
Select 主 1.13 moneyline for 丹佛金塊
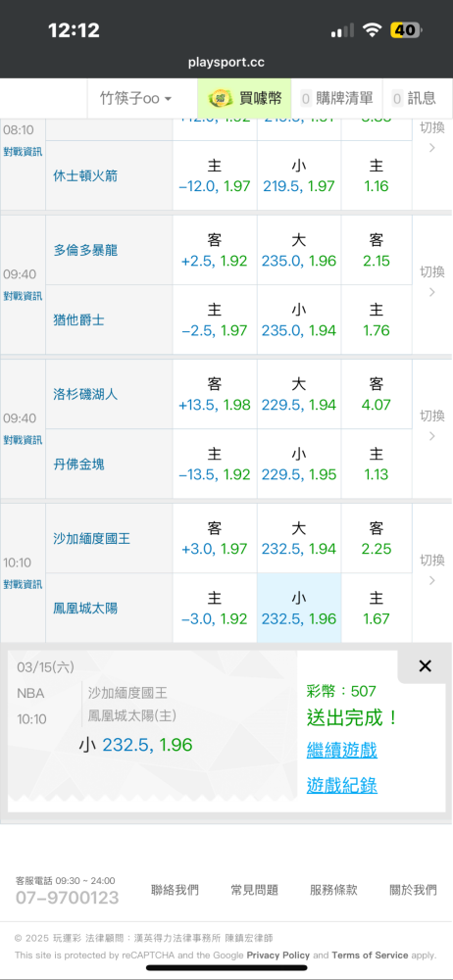tap(377, 464)
